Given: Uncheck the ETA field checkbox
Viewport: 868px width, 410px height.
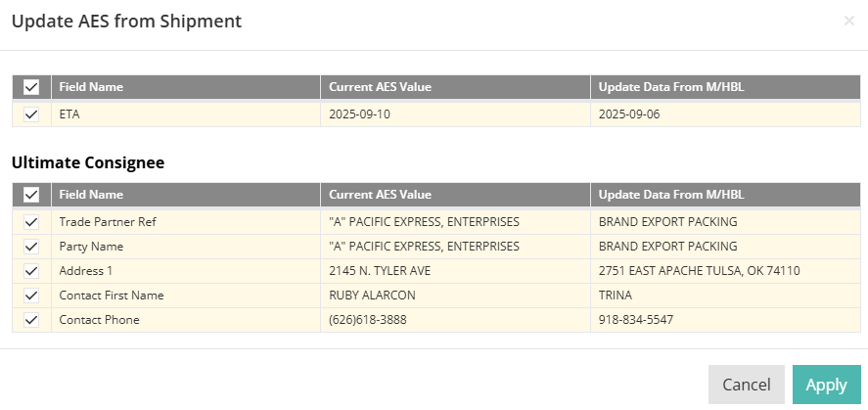Looking at the screenshot, I should [x=31, y=114].
